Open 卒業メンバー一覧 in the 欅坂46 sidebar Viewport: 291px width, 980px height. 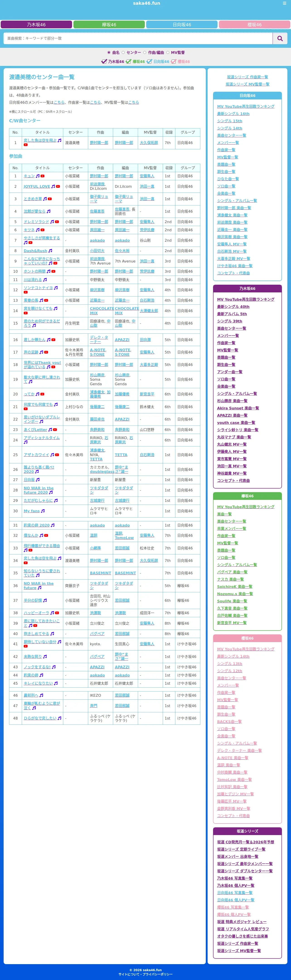click(232, 528)
